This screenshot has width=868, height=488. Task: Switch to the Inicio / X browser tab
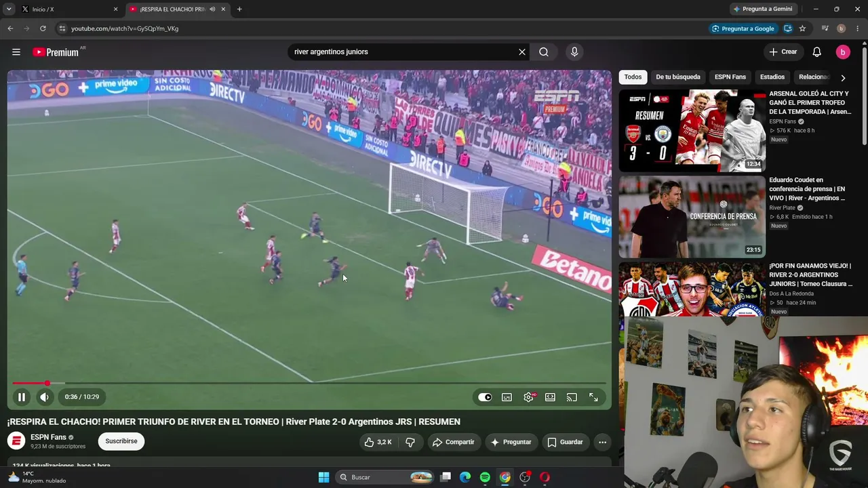point(68,9)
